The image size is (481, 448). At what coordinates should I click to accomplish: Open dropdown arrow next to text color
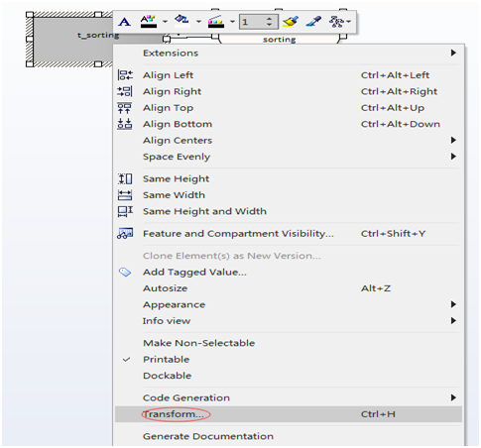coord(165,22)
